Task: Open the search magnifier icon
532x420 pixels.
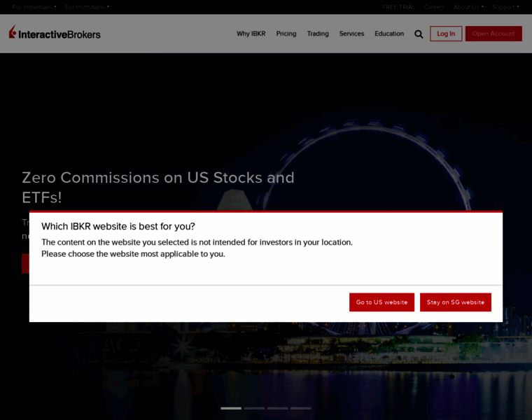Action: click(419, 34)
